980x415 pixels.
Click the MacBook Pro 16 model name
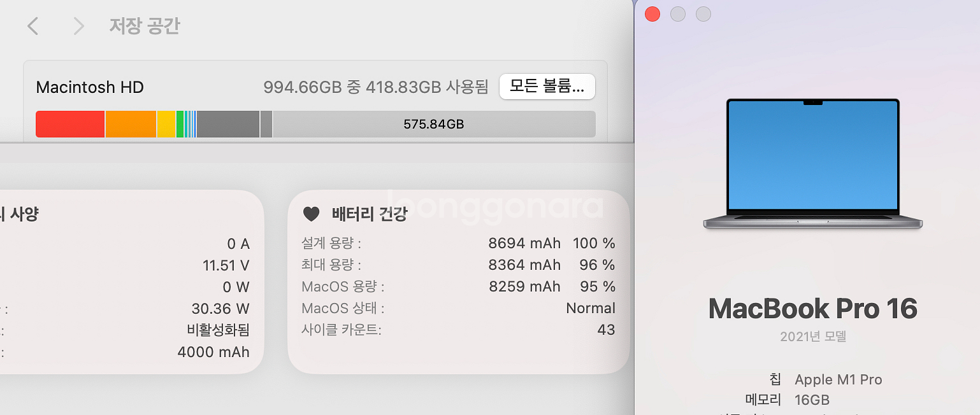pyautogui.click(x=812, y=309)
